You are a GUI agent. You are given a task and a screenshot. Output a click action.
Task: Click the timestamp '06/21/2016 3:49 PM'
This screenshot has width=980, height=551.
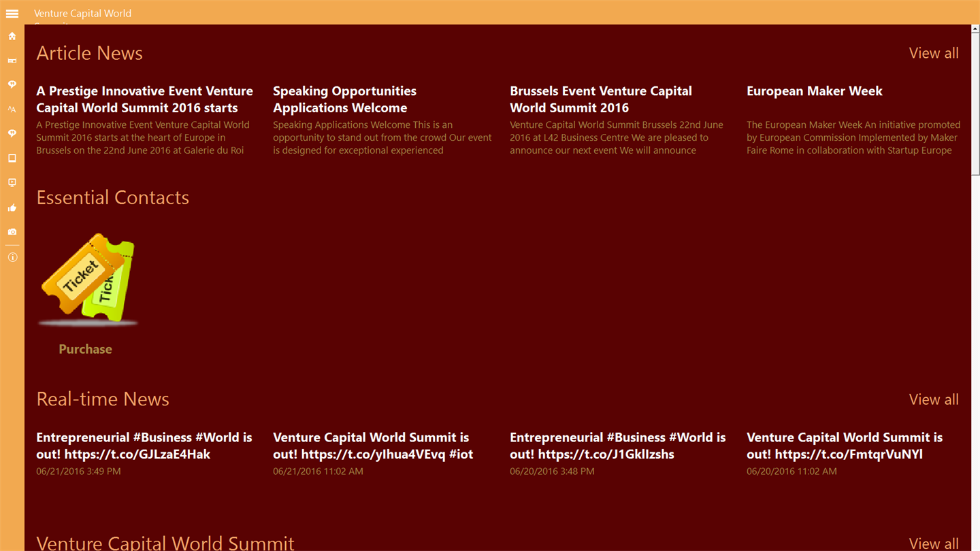(x=78, y=471)
